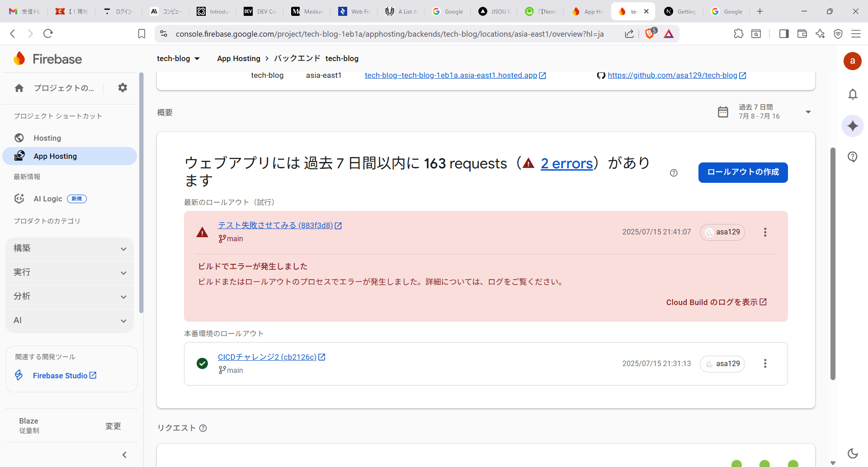Click help icon next to リクエスト

pos(203,428)
